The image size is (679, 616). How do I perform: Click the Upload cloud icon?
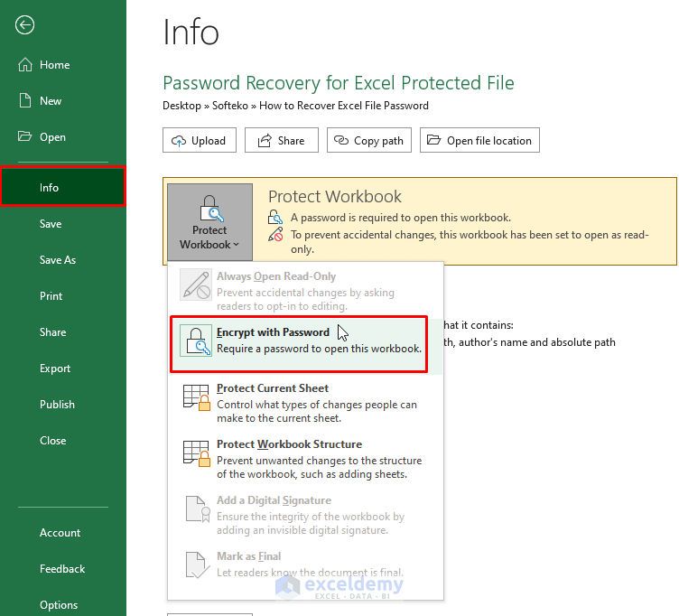(x=179, y=141)
